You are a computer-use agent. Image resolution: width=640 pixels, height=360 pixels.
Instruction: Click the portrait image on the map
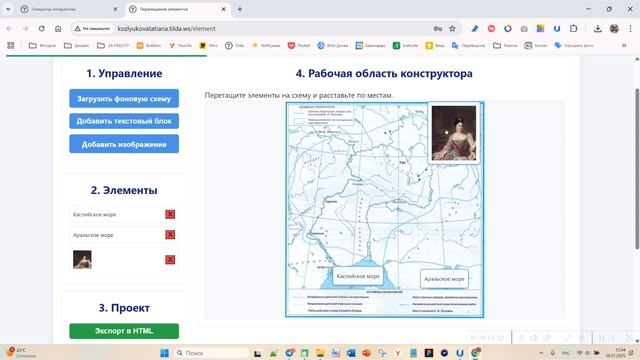click(x=454, y=133)
